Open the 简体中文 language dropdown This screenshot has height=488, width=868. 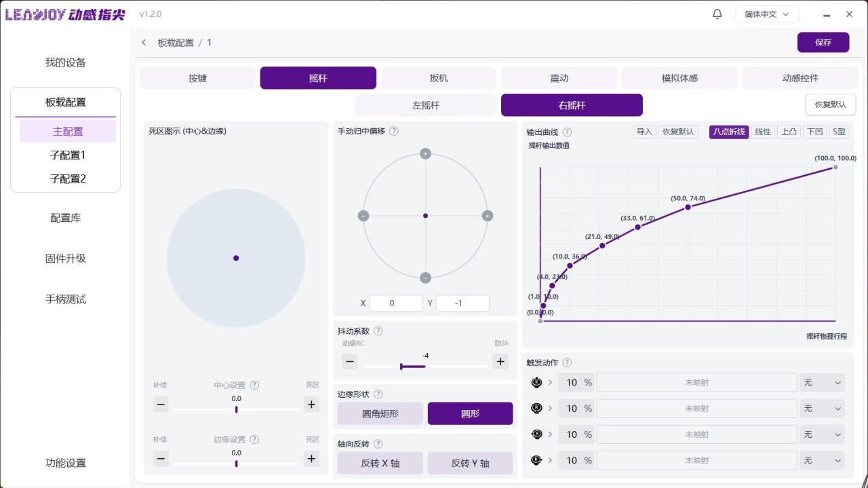tap(767, 14)
